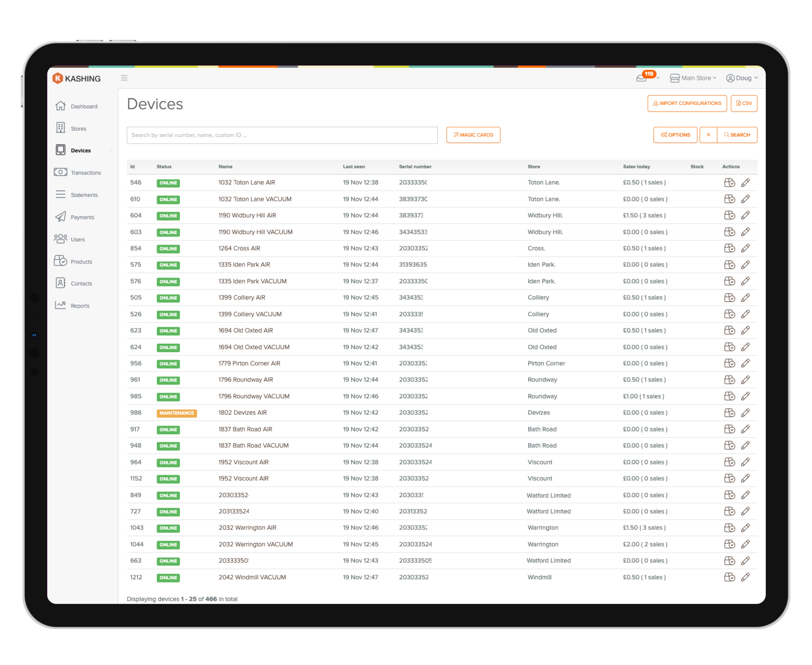Toggle the hamburger sidebar menu icon

124,78
